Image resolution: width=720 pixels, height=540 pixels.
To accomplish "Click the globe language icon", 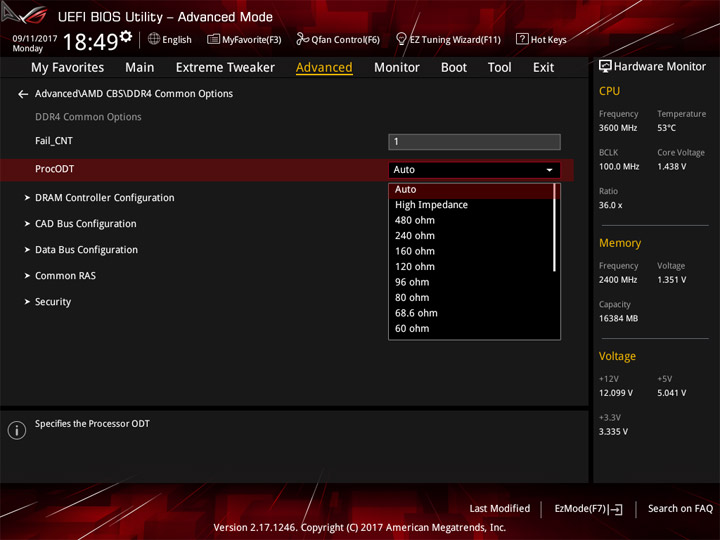I will coord(154,39).
